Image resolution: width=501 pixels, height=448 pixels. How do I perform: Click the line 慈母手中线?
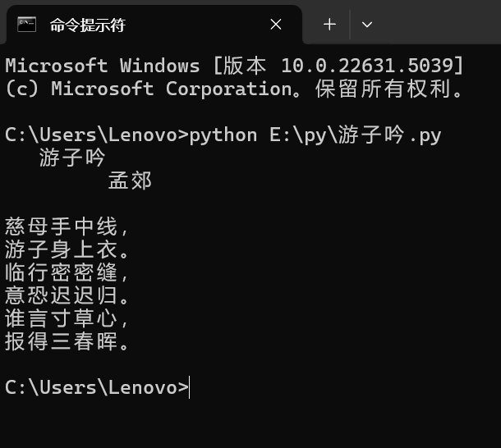pyautogui.click(x=67, y=226)
